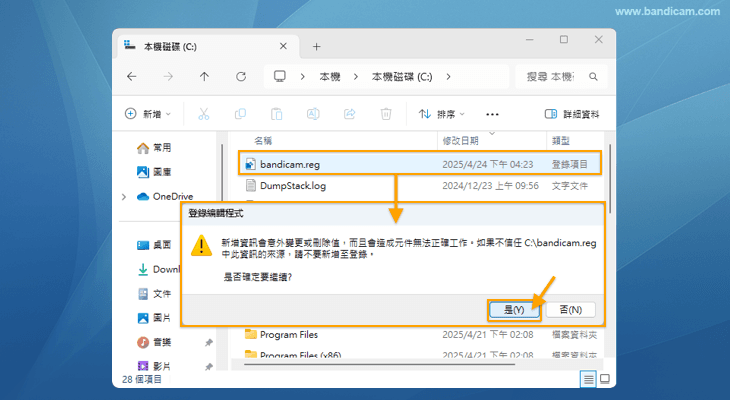Image resolution: width=730 pixels, height=400 pixels.
Task: Switch to details list view icon
Action: point(588,380)
